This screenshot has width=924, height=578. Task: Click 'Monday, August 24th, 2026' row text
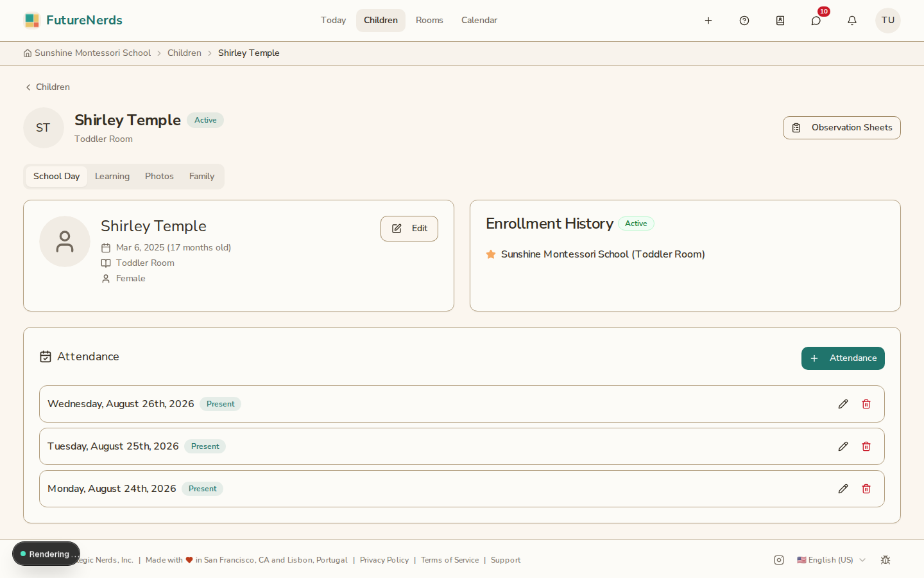(112, 489)
